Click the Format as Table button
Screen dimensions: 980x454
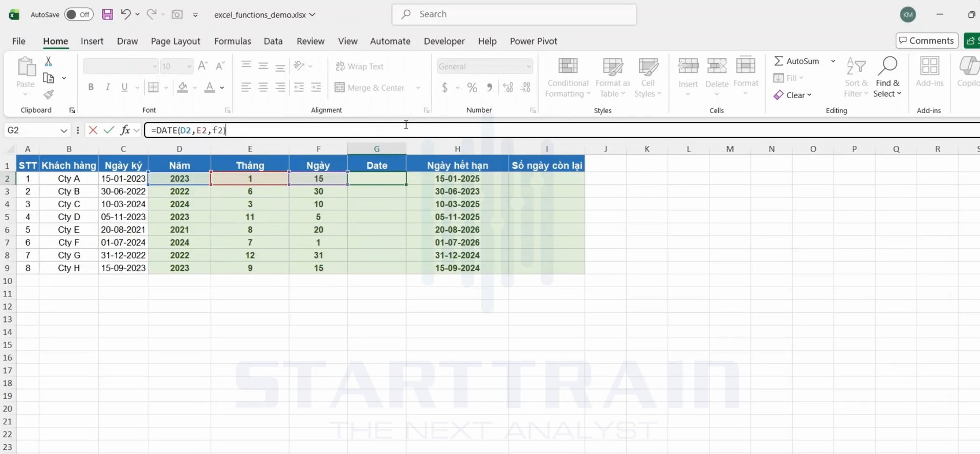click(x=613, y=77)
